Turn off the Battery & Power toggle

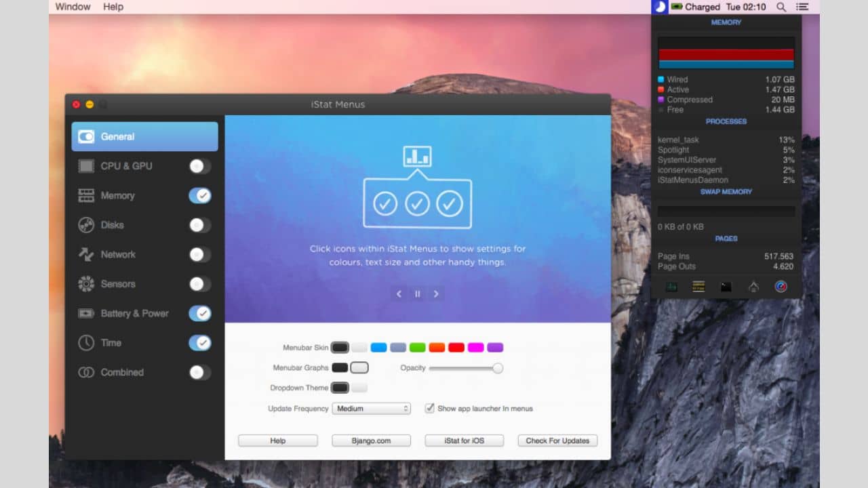coord(200,313)
